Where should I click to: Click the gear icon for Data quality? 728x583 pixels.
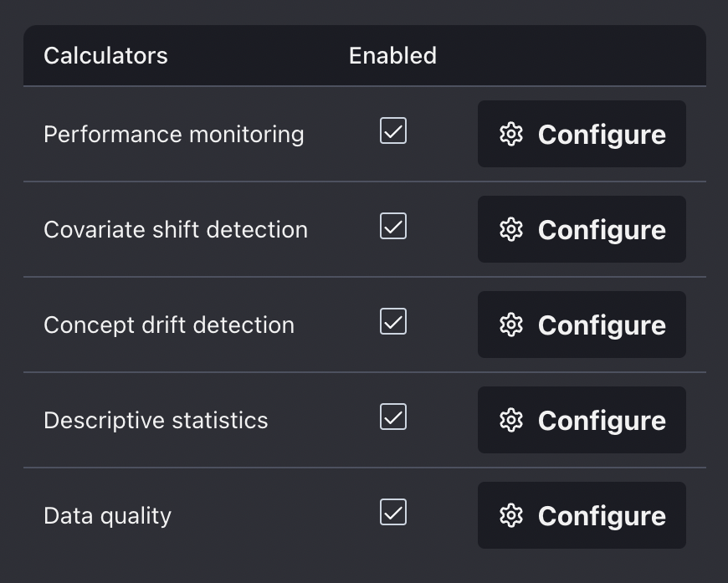(511, 515)
